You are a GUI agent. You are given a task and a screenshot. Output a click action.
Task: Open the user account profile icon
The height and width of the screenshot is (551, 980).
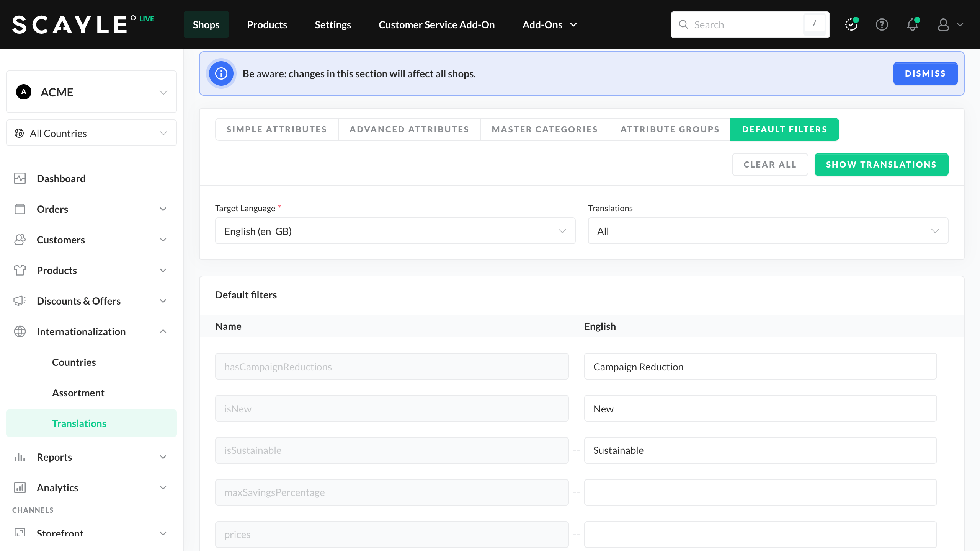pyautogui.click(x=943, y=25)
